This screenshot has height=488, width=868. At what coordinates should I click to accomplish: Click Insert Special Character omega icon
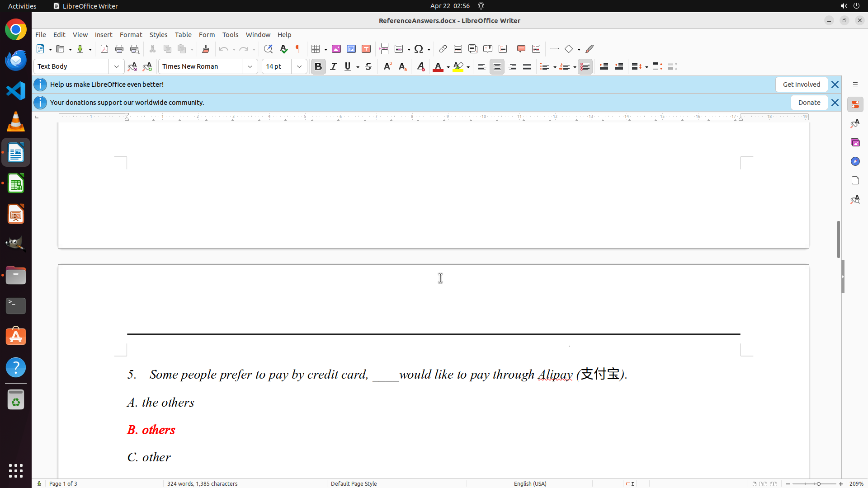419,49
